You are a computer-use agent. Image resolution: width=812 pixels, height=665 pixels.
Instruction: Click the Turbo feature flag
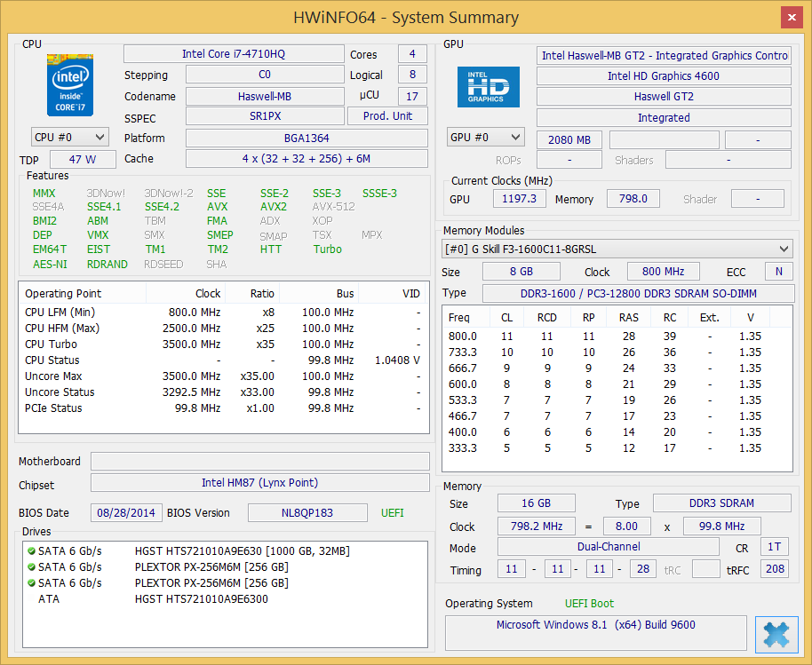pos(327,249)
